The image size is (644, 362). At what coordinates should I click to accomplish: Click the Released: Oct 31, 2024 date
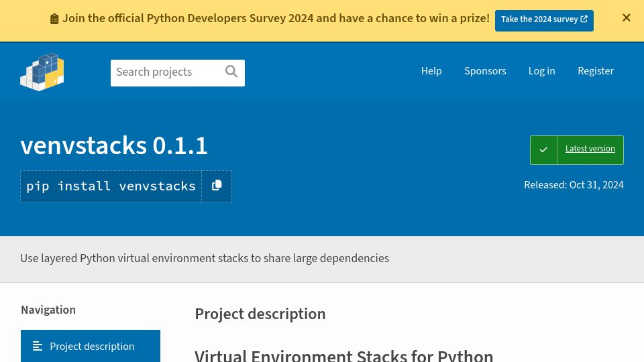tap(574, 185)
